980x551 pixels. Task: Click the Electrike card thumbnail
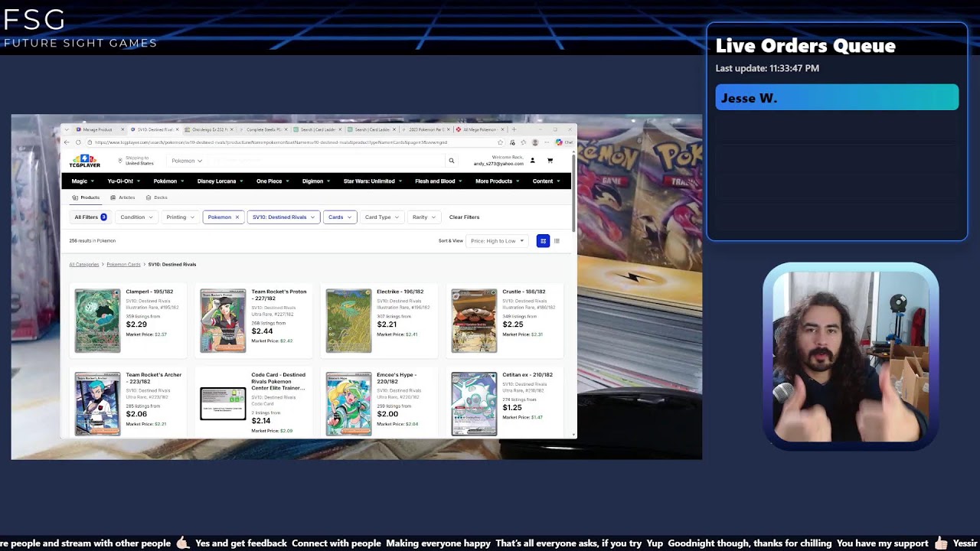point(348,321)
